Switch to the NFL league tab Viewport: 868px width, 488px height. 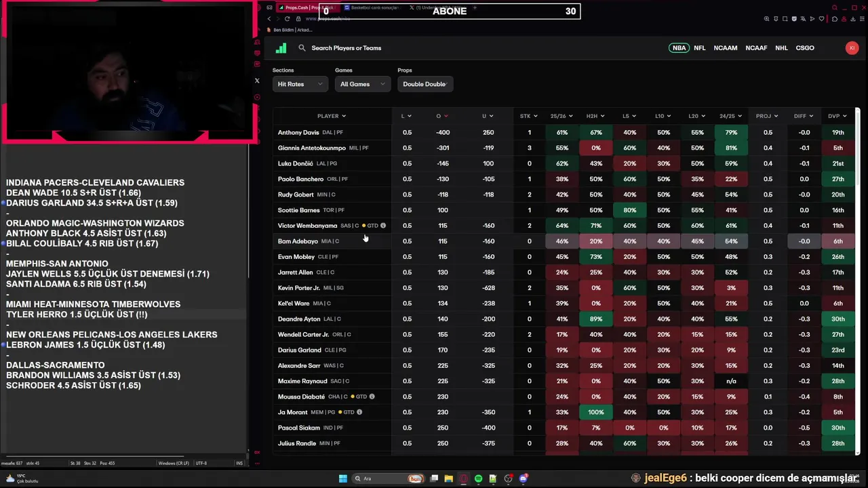(699, 48)
